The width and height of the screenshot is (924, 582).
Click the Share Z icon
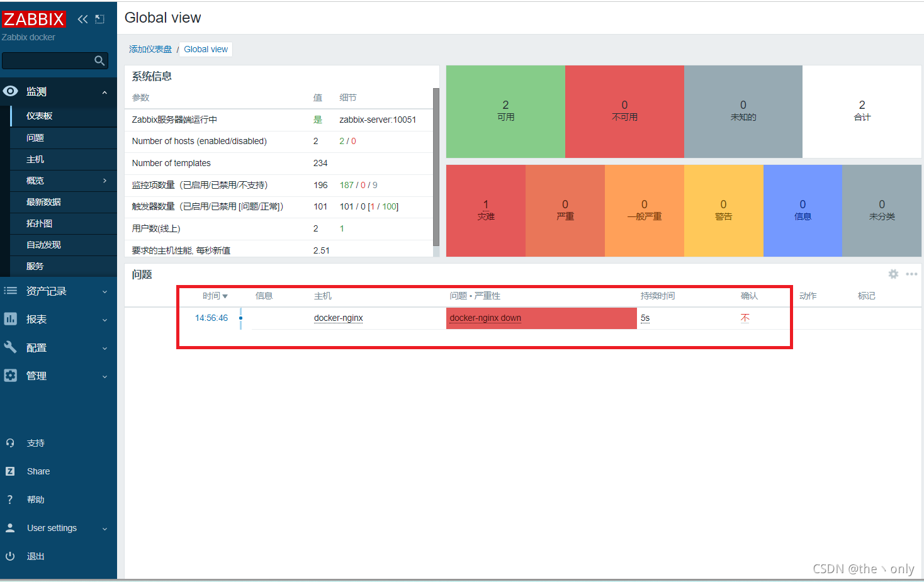pyautogui.click(x=10, y=471)
